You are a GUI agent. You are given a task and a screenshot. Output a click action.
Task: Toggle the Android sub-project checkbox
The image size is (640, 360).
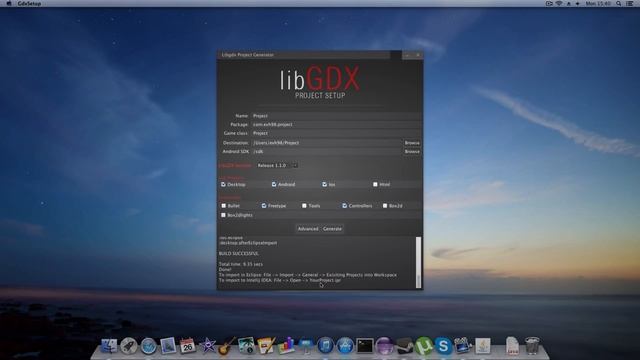[274, 184]
